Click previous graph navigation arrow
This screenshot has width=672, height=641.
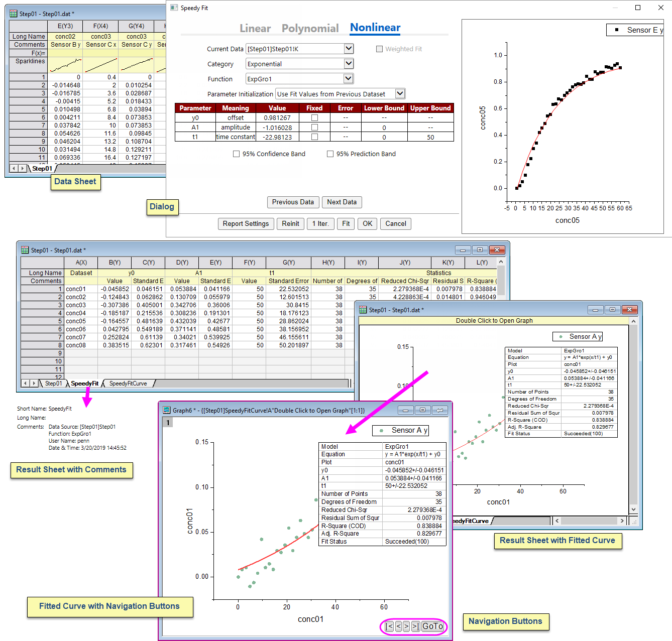(x=398, y=626)
